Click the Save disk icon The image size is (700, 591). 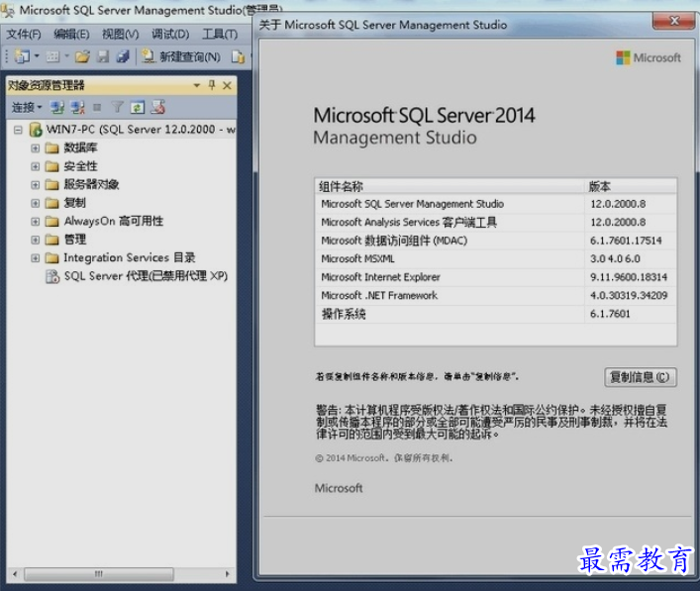click(103, 56)
